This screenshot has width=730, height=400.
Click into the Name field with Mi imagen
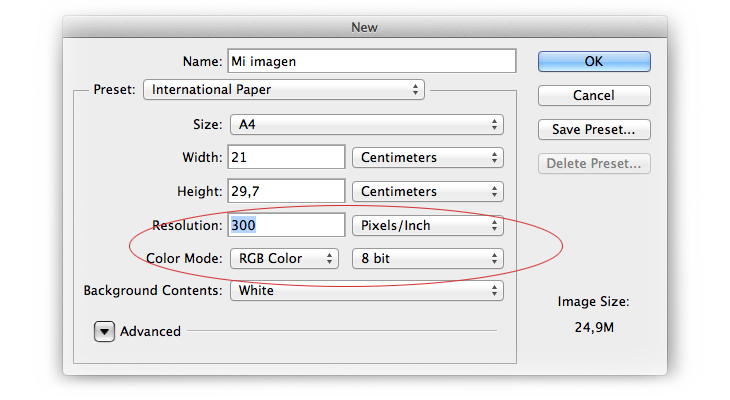click(372, 61)
